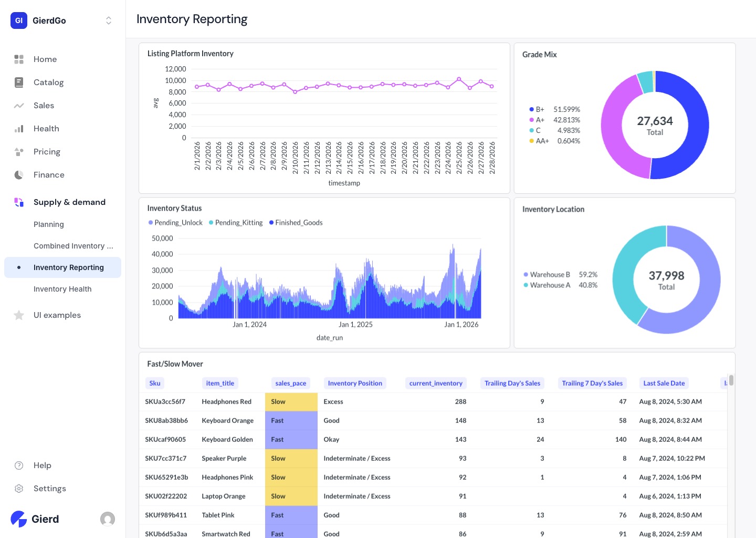Image resolution: width=756 pixels, height=538 pixels.
Task: Toggle C grade legend entry
Action: (554, 130)
